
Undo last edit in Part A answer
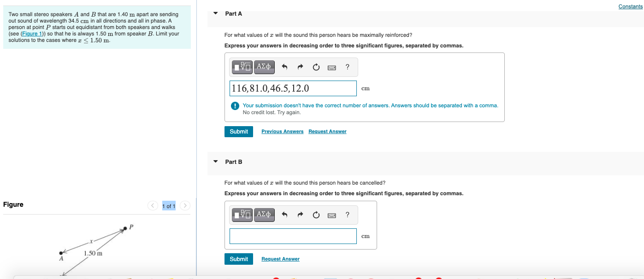[x=284, y=67]
